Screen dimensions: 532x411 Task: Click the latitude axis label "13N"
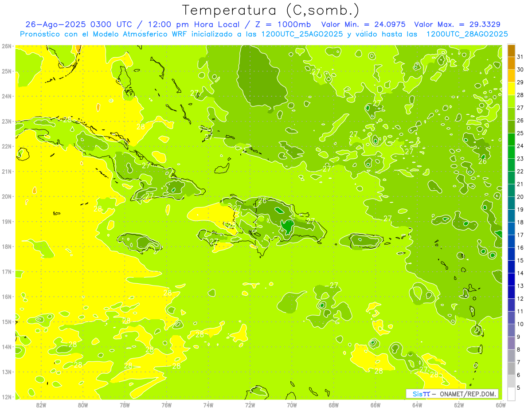tap(6, 372)
